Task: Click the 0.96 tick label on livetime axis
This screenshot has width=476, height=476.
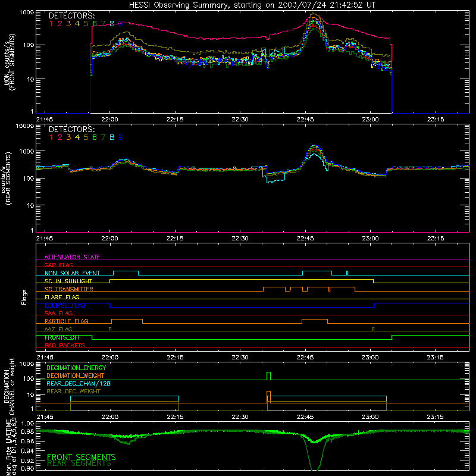Action: pos(27,441)
